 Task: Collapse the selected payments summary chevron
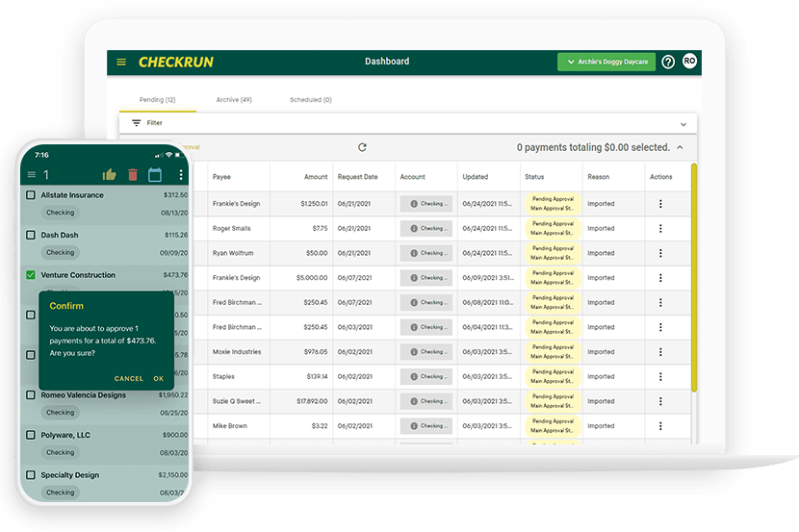pyautogui.click(x=680, y=147)
